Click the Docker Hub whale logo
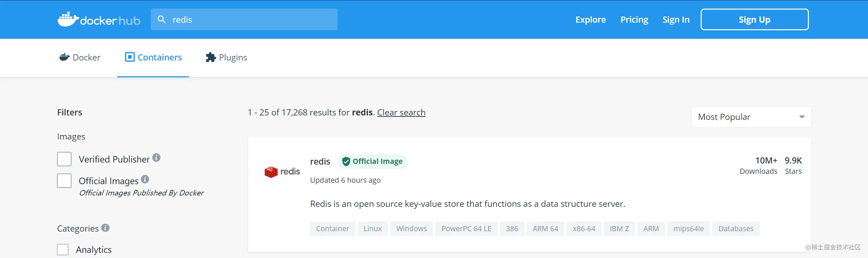Viewport: 868px width, 258px height. pyautogui.click(x=99, y=20)
